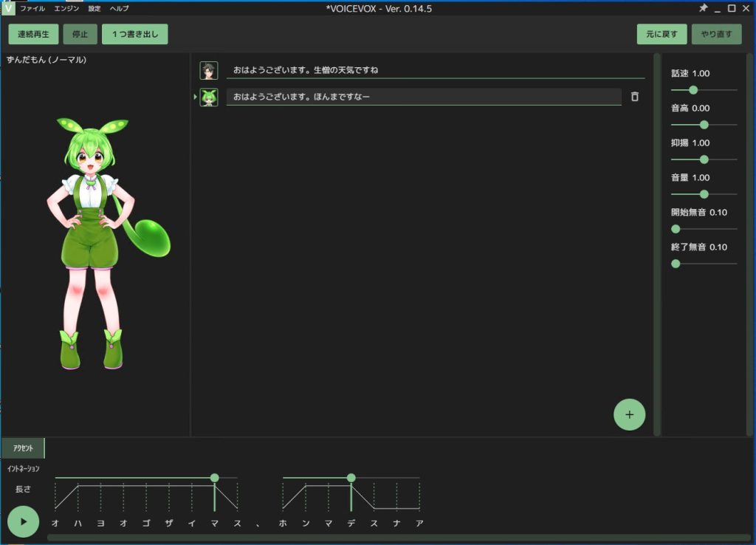This screenshot has width=756, height=545.
Task: Select the イントネーション tab
Action: pos(23,469)
